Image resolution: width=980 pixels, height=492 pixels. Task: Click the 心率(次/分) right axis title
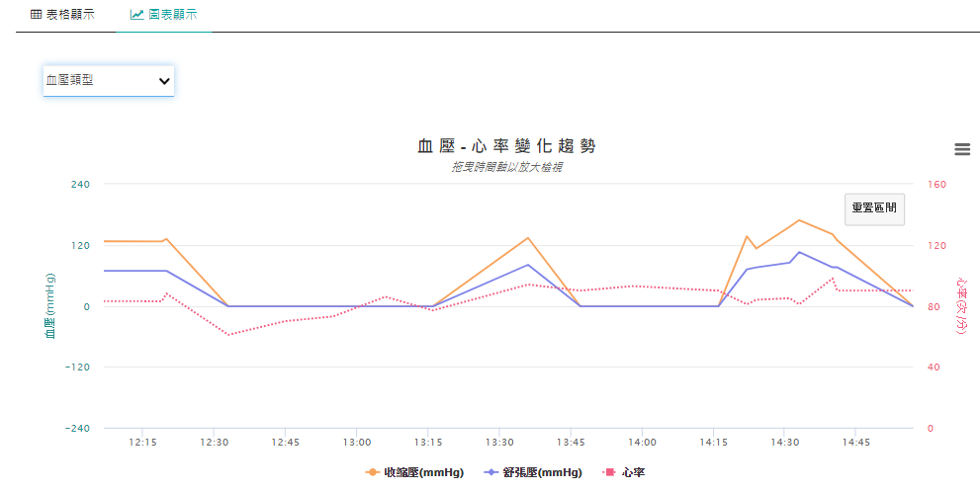click(x=963, y=306)
